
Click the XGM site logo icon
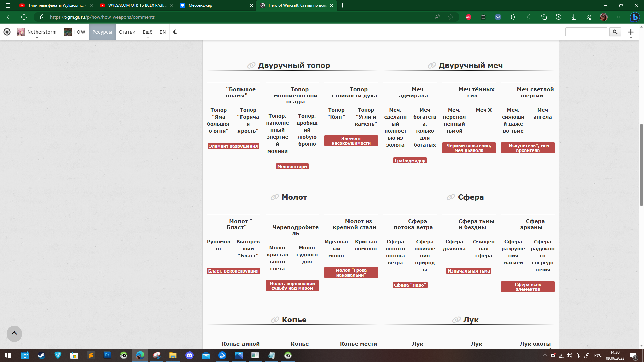click(x=7, y=32)
